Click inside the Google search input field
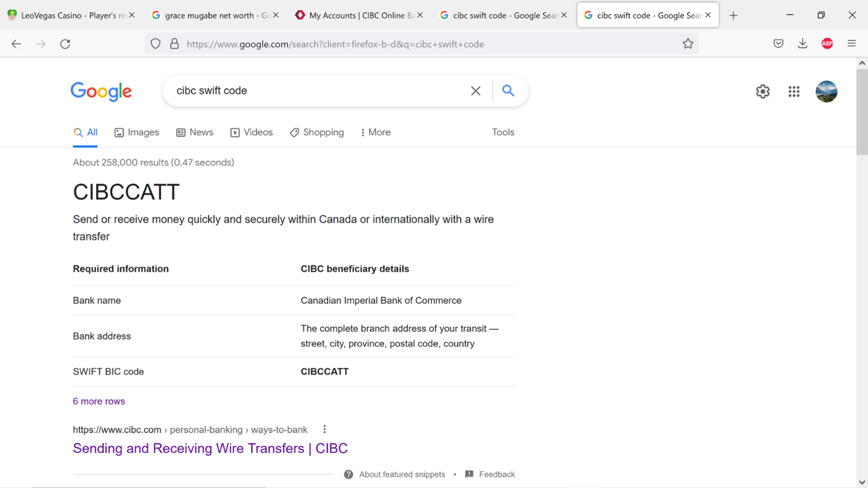The image size is (868, 488). click(x=318, y=91)
